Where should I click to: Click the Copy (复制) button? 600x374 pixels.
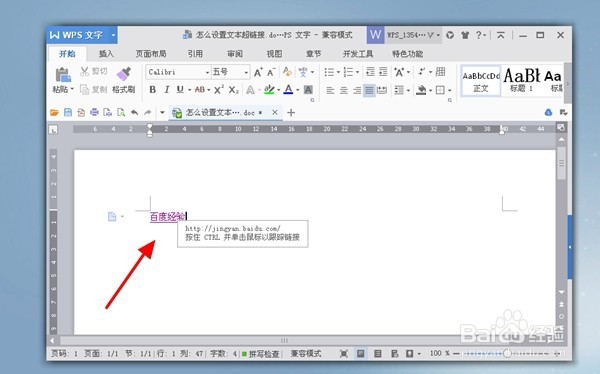pyautogui.click(x=94, y=90)
